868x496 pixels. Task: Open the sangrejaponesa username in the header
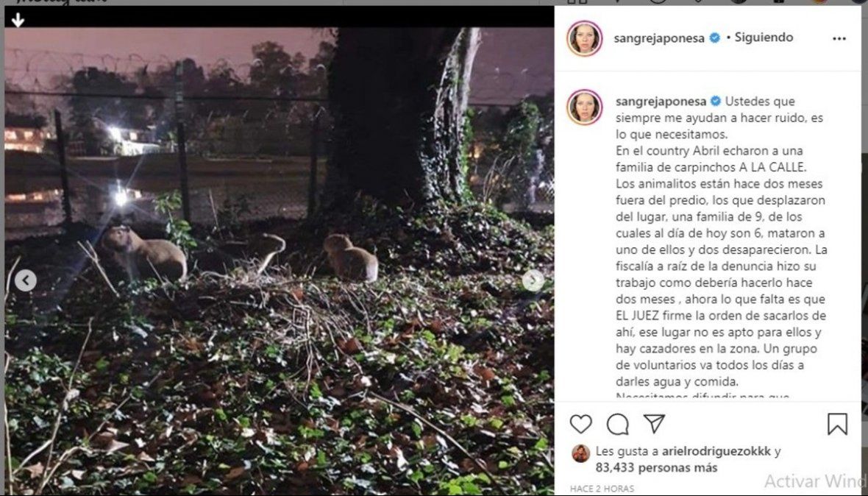click(x=660, y=38)
